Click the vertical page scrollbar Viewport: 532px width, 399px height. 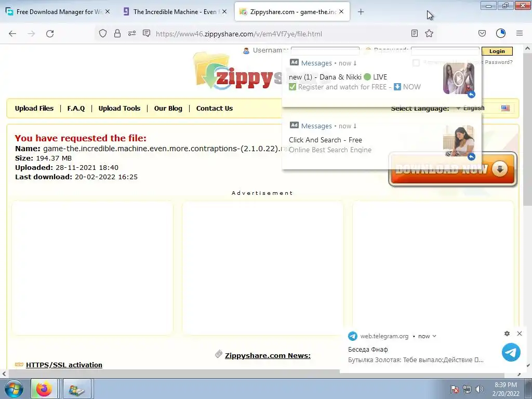point(527,129)
